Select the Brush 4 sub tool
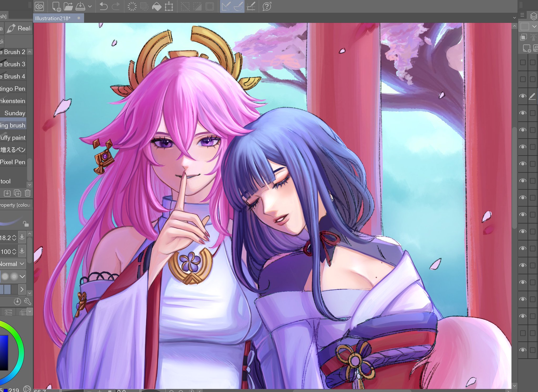 13,76
